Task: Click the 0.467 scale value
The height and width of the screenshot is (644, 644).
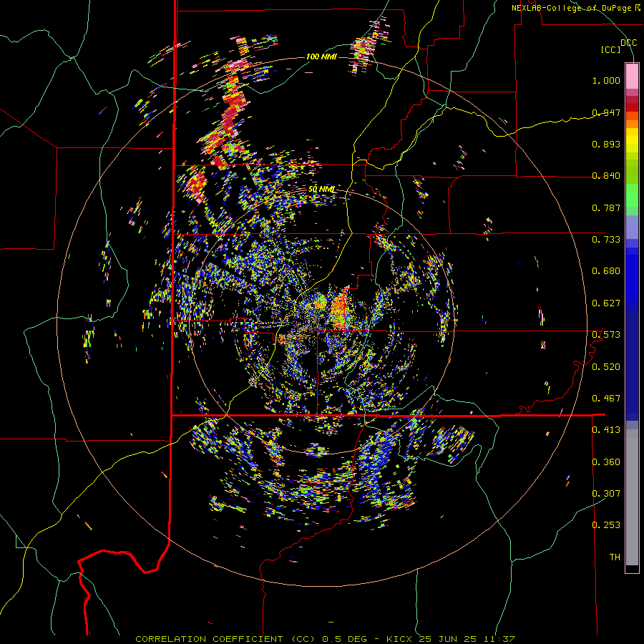Action: (606, 399)
